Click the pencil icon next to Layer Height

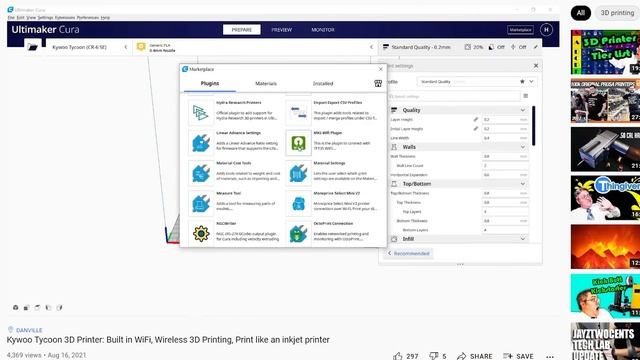[x=476, y=119]
